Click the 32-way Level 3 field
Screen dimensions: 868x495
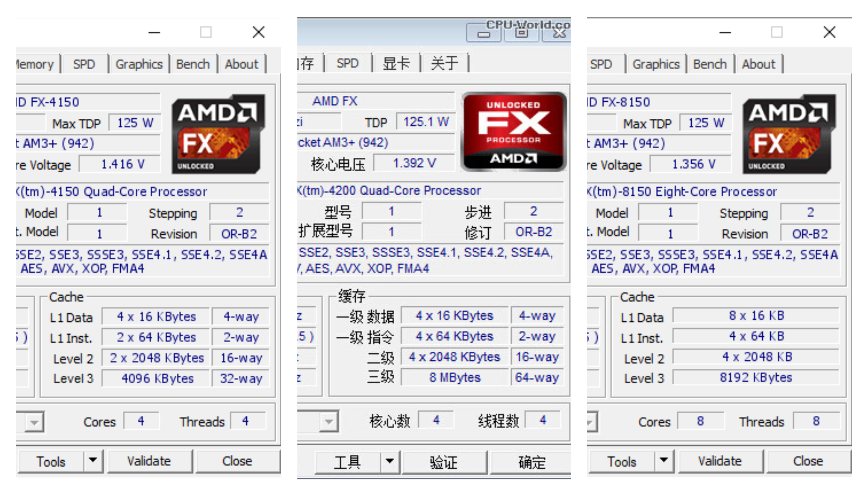[x=241, y=378]
